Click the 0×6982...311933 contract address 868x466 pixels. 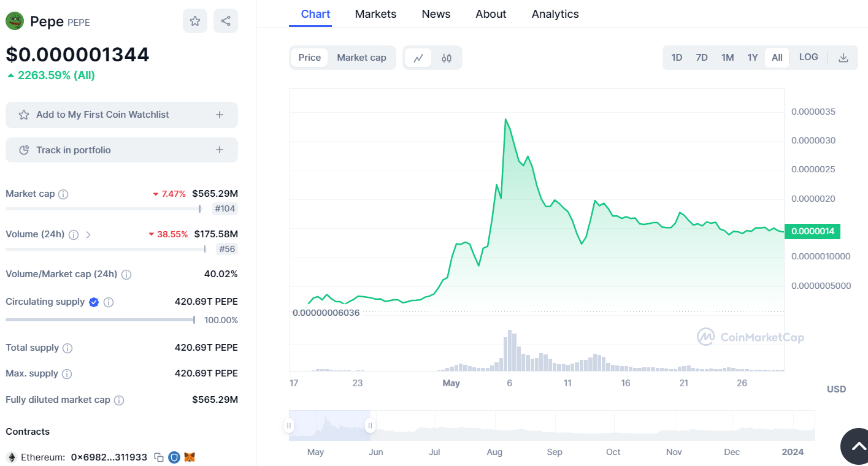pos(109,457)
